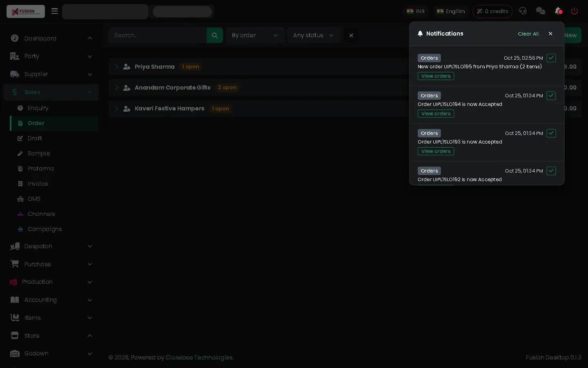Open the Campaigns sidebar item

point(54,229)
